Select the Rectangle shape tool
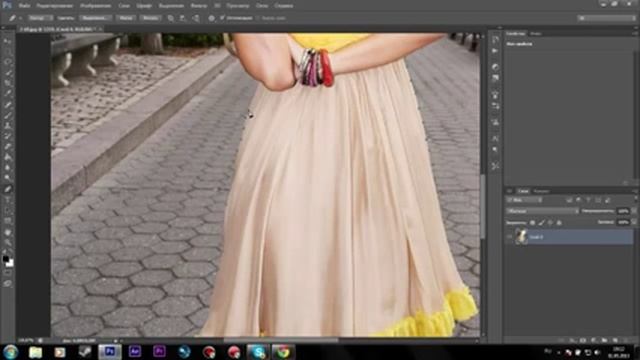Screen dimensions: 640x360 pos(7,221)
